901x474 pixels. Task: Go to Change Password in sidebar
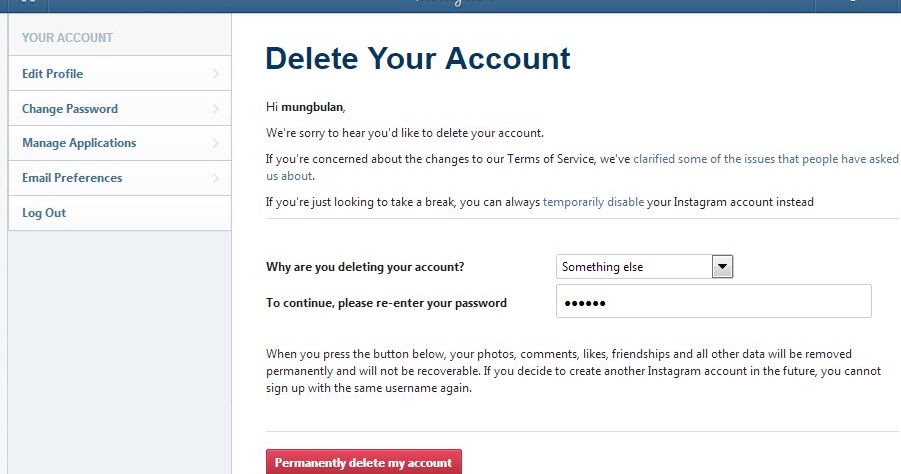coord(70,109)
